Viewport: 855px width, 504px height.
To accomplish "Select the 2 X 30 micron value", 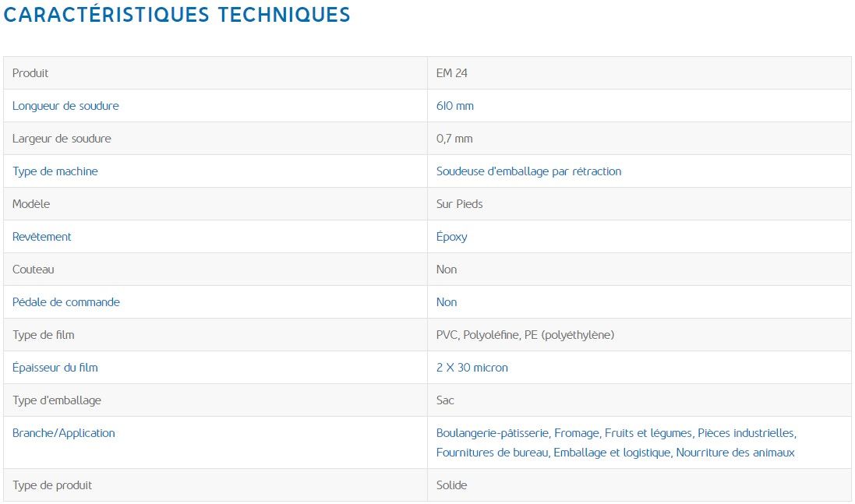I will pyautogui.click(x=472, y=368).
